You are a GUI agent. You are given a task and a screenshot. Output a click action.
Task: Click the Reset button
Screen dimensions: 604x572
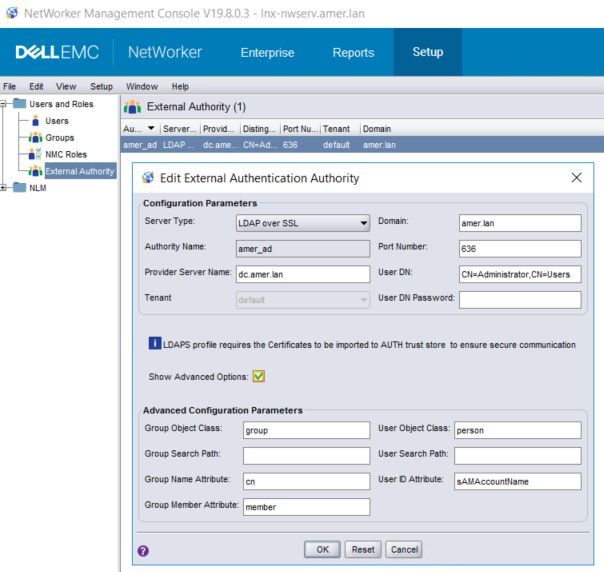363,549
